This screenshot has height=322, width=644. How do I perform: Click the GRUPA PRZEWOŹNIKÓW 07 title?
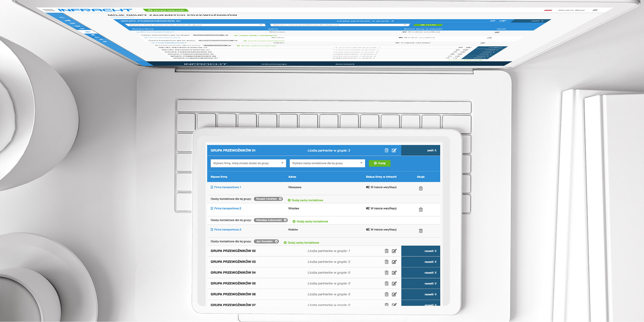tap(233, 305)
